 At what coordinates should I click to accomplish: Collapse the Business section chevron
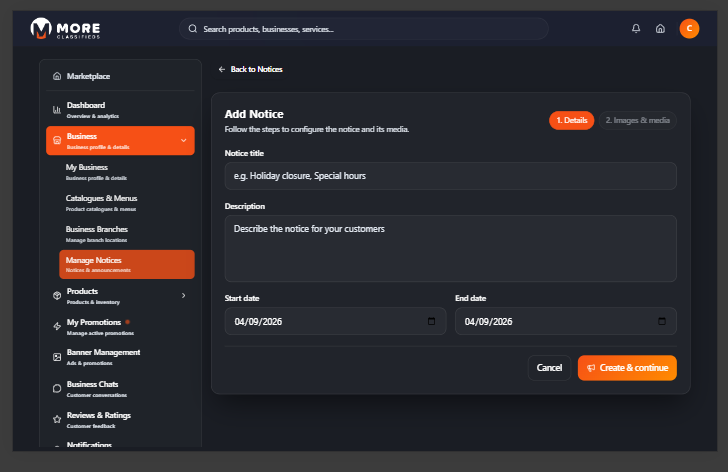[x=183, y=141]
